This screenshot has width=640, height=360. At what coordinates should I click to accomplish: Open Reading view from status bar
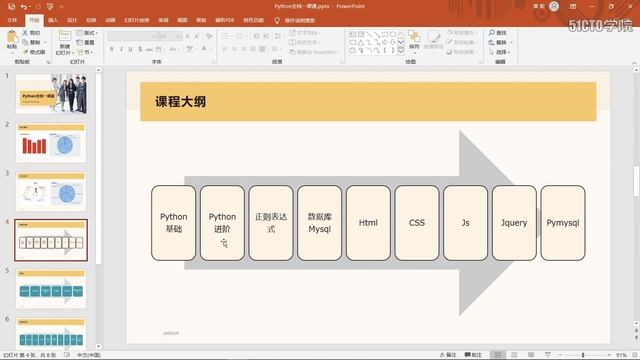(x=531, y=355)
